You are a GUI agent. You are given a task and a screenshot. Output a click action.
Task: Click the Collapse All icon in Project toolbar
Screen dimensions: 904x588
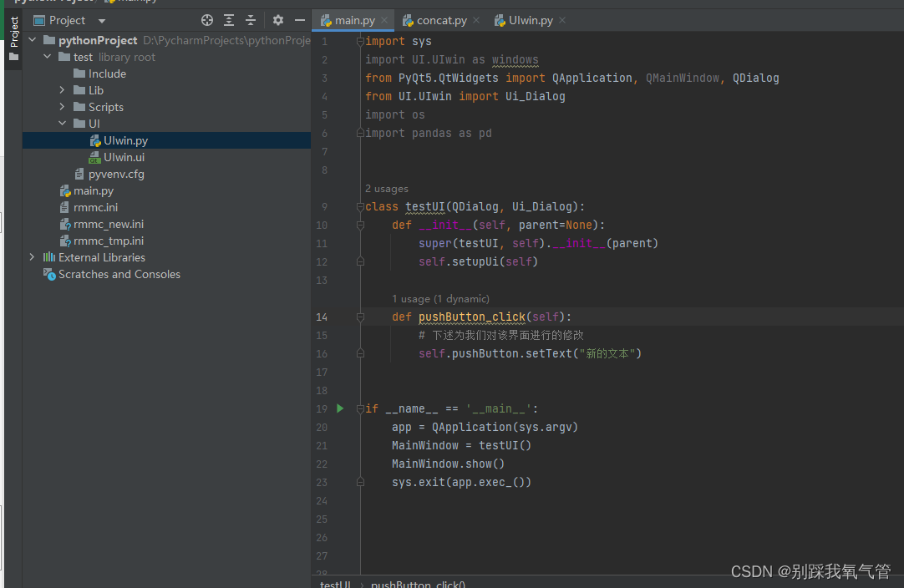click(250, 20)
